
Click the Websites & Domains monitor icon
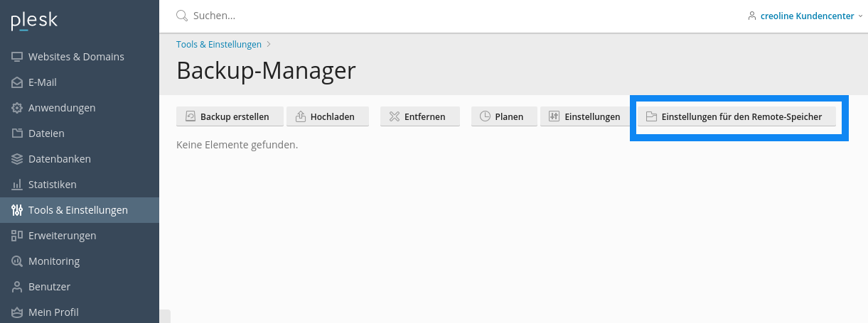tap(17, 57)
